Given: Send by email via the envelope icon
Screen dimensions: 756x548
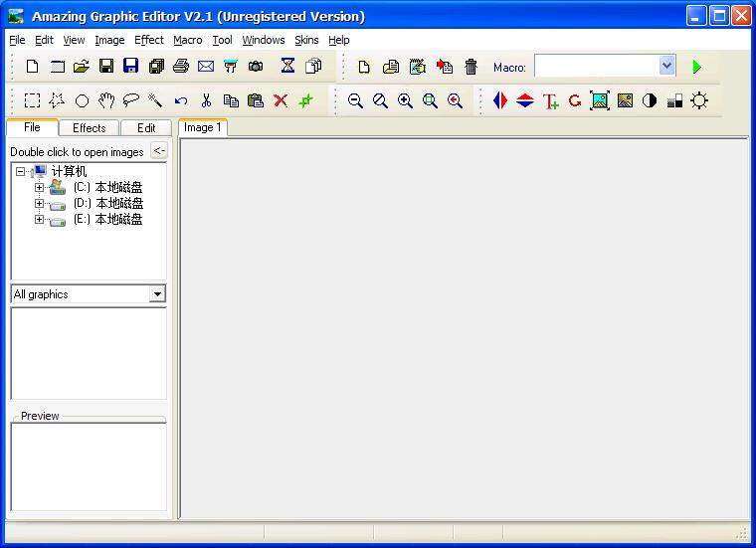Looking at the screenshot, I should click(206, 66).
